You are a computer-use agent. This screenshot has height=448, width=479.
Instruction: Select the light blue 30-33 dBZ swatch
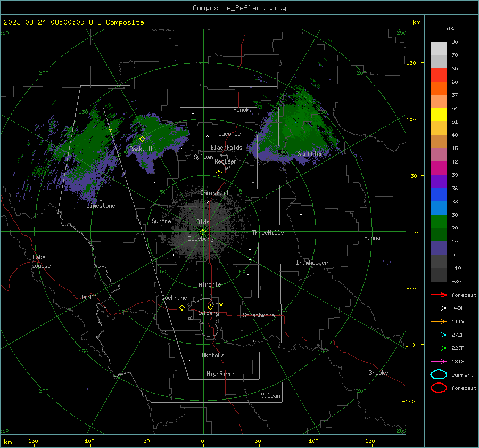439,208
